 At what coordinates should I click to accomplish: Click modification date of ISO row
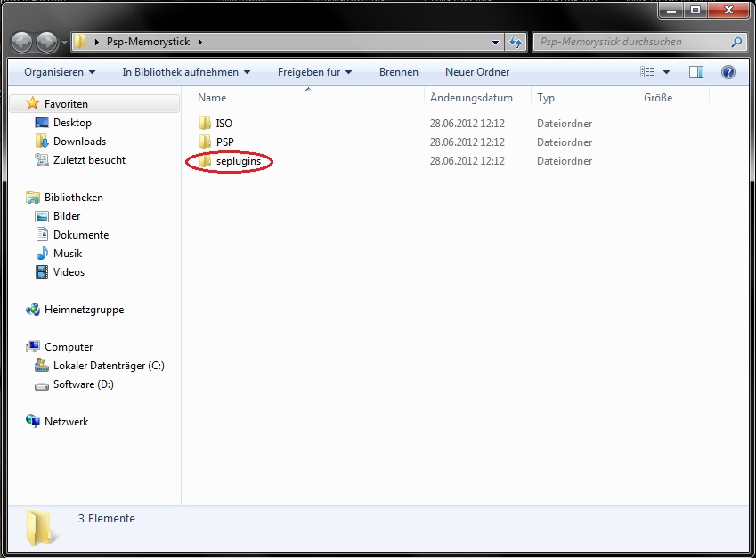coord(467,124)
